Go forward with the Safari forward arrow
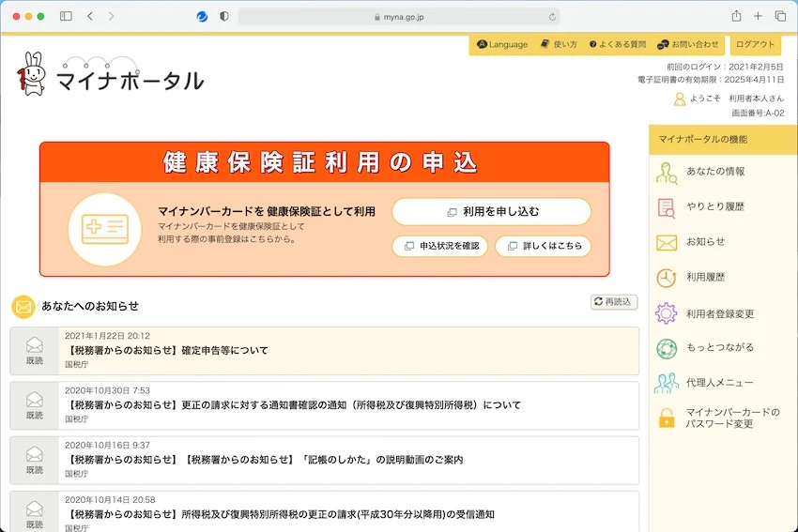The width and height of the screenshot is (798, 532). [111, 16]
